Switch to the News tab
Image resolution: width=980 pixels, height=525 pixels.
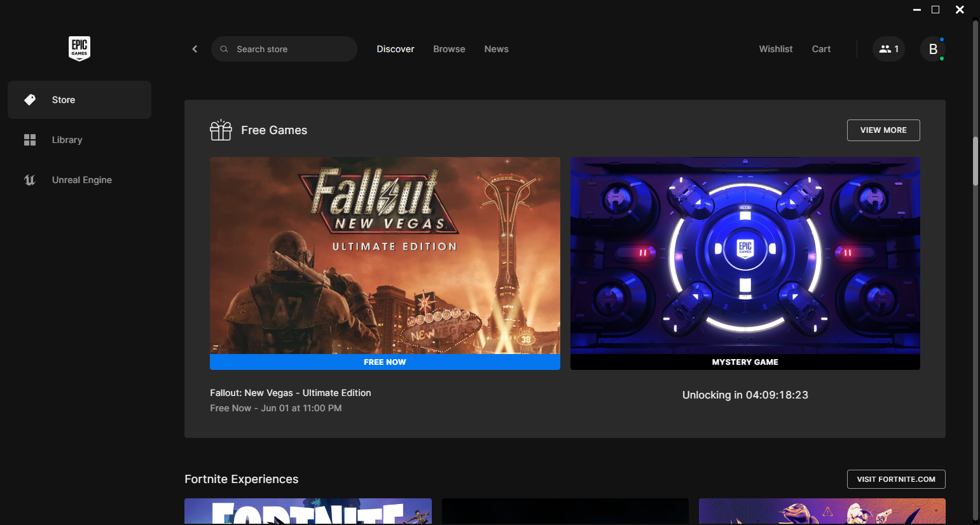pos(496,49)
